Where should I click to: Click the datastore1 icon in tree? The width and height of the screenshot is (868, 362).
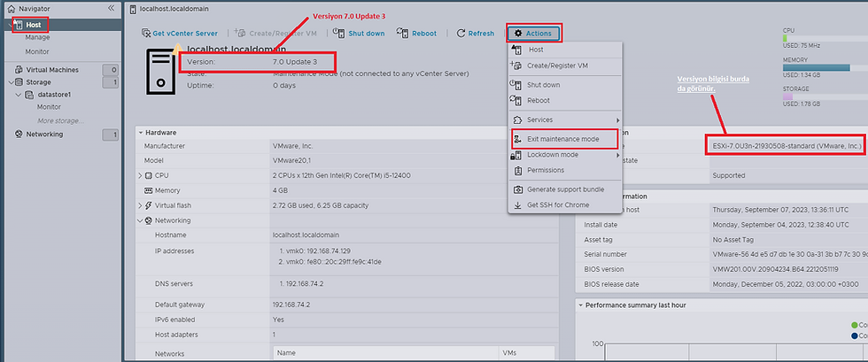30,95
